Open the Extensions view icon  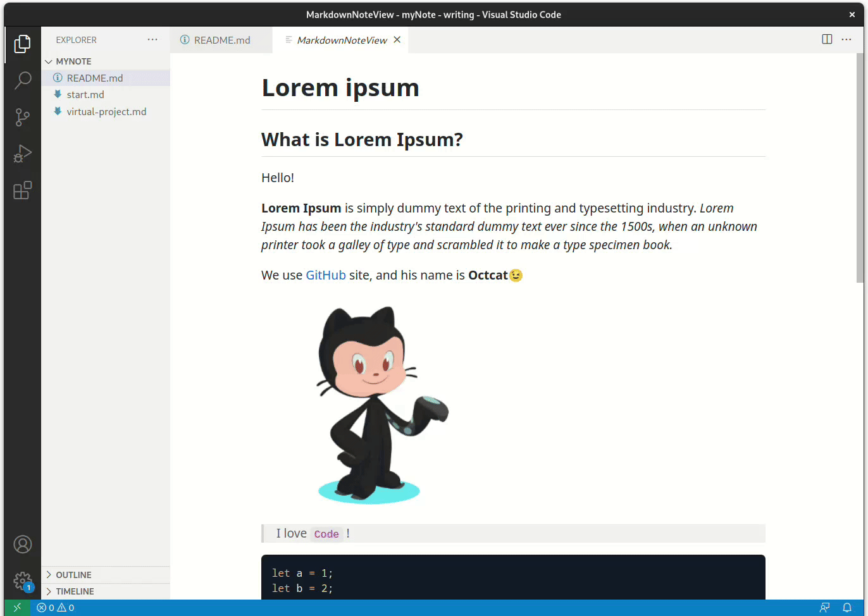pyautogui.click(x=22, y=190)
